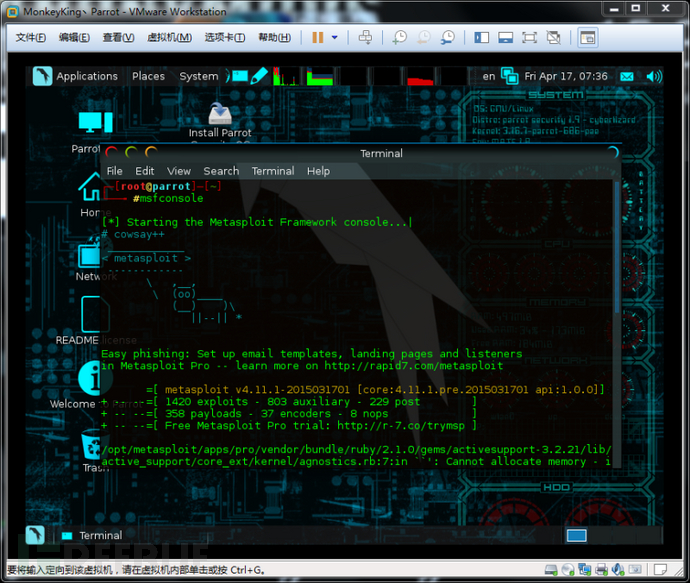Click the Send Ctrl+Alt+Del toolbar icon
The height and width of the screenshot is (583, 690).
(x=365, y=37)
